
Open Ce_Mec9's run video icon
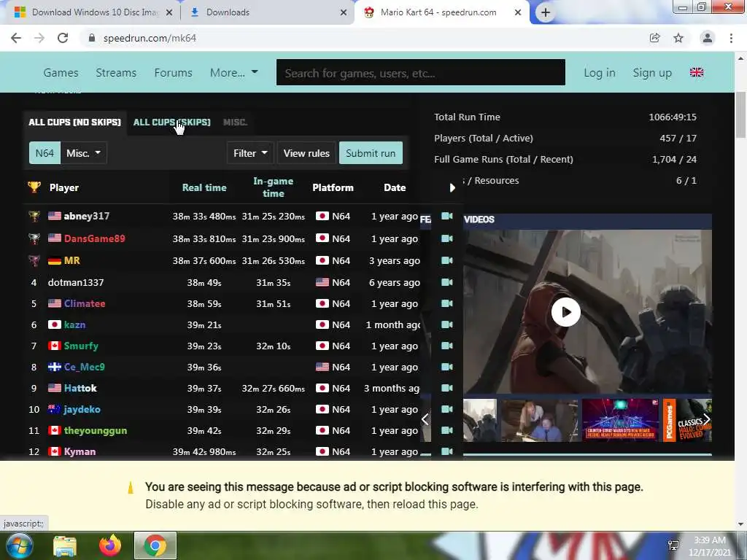447,367
